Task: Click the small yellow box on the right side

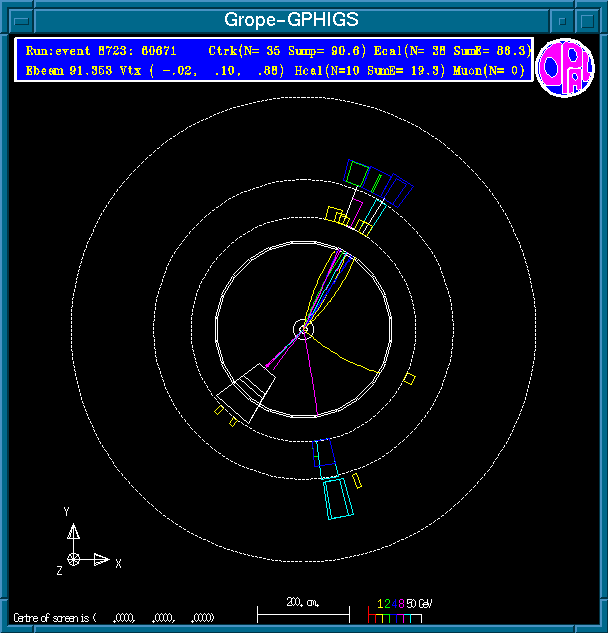Action: (x=409, y=378)
